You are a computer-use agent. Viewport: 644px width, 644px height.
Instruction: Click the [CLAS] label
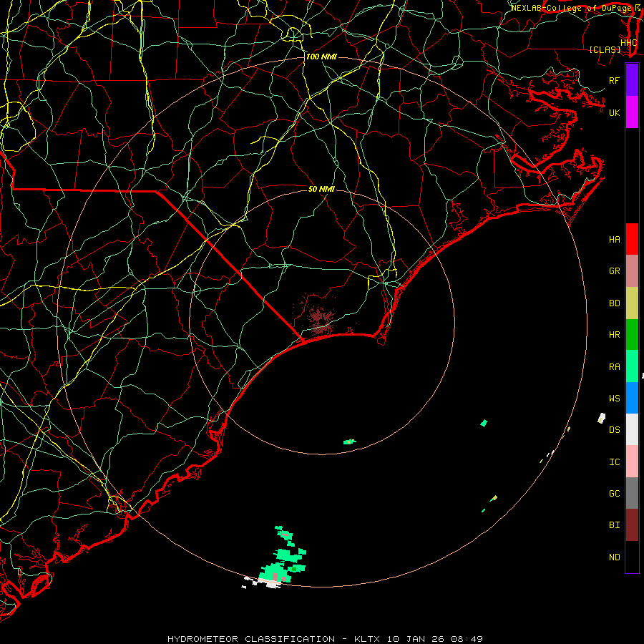pos(605,49)
